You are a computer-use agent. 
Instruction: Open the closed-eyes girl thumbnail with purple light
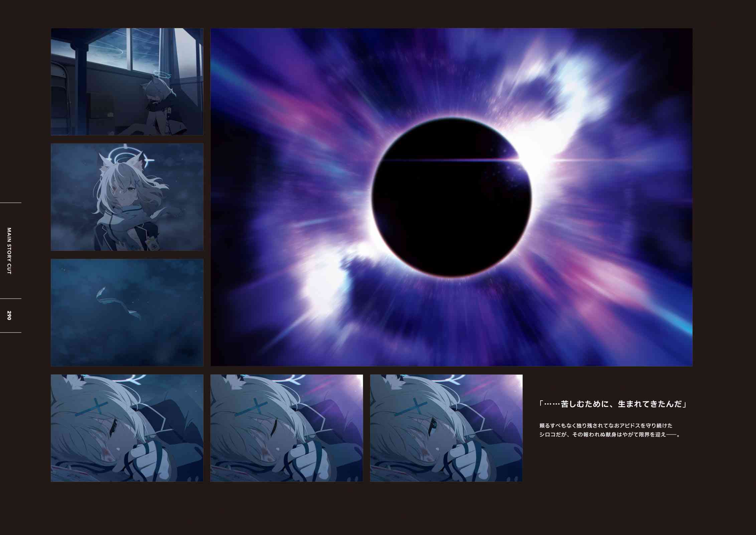(287, 428)
